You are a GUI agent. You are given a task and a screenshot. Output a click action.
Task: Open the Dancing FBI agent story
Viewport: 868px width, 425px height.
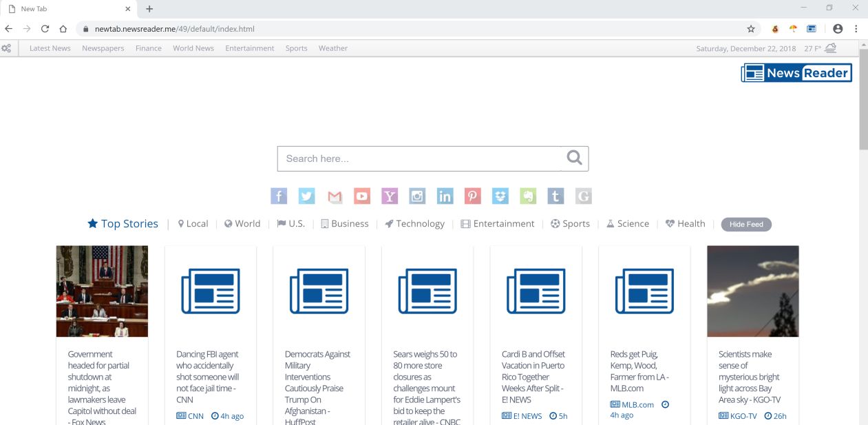208,377
